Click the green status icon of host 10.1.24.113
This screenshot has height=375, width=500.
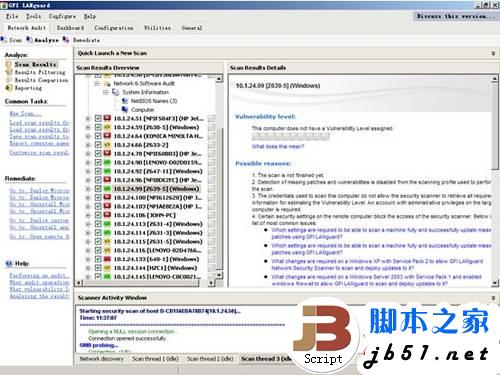(x=107, y=224)
